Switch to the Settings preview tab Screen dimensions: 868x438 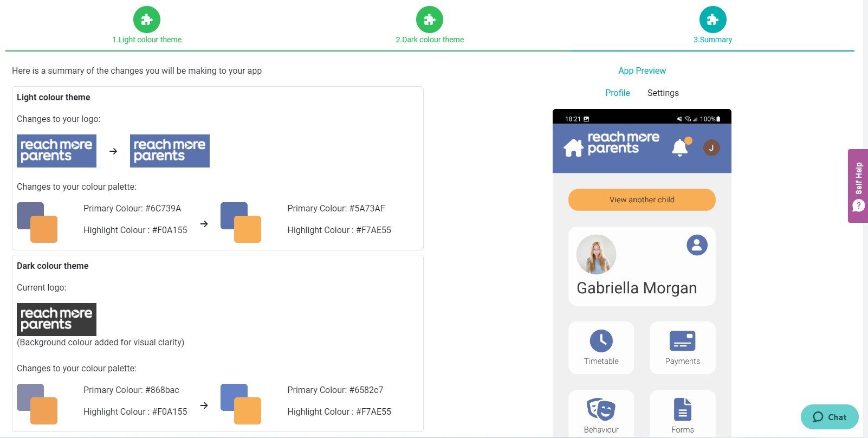click(x=663, y=93)
